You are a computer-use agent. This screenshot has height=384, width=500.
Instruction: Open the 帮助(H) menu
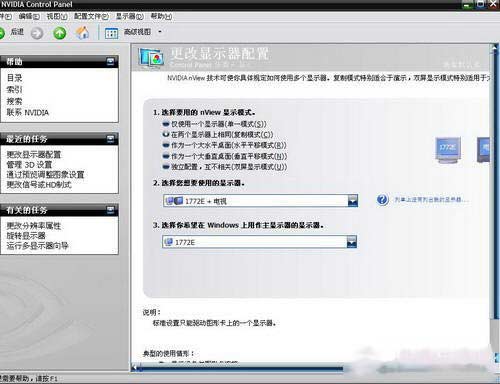pyautogui.click(x=161, y=16)
